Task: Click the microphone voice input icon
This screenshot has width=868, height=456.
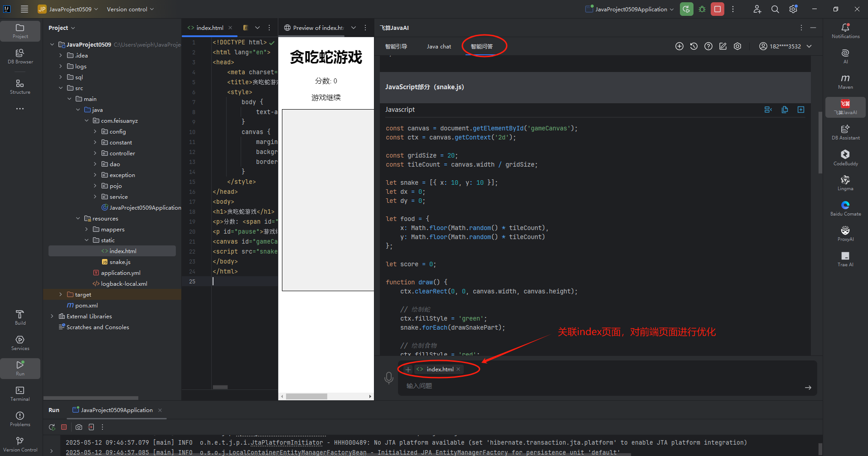Action: (x=388, y=378)
